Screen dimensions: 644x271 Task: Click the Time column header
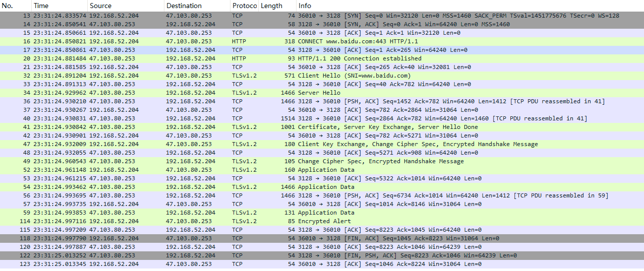[59, 6]
